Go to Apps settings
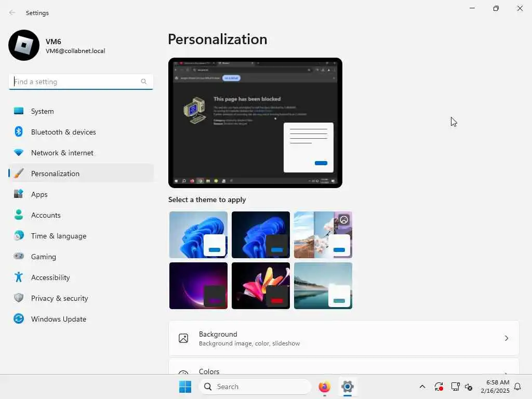532x399 pixels. [x=81, y=194]
